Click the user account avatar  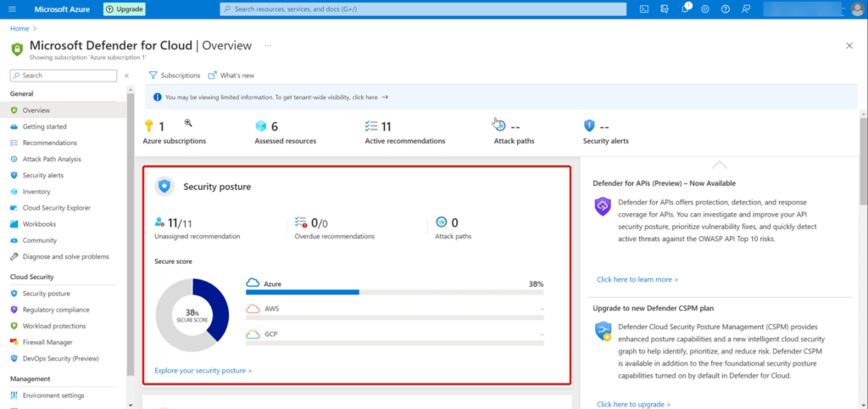[857, 9]
